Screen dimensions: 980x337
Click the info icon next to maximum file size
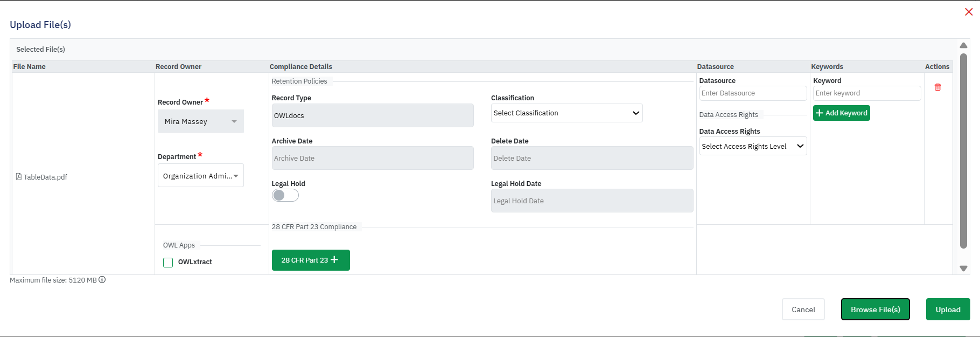pos(102,280)
